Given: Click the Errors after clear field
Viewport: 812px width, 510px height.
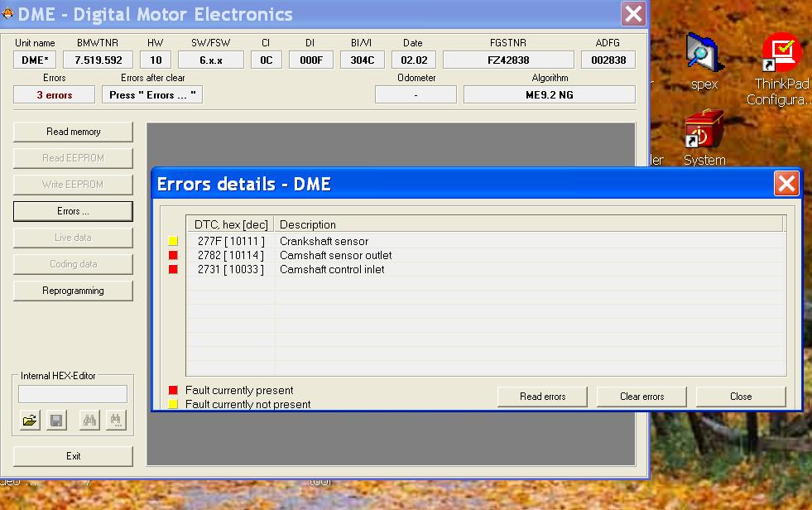Looking at the screenshot, I should click(x=152, y=94).
